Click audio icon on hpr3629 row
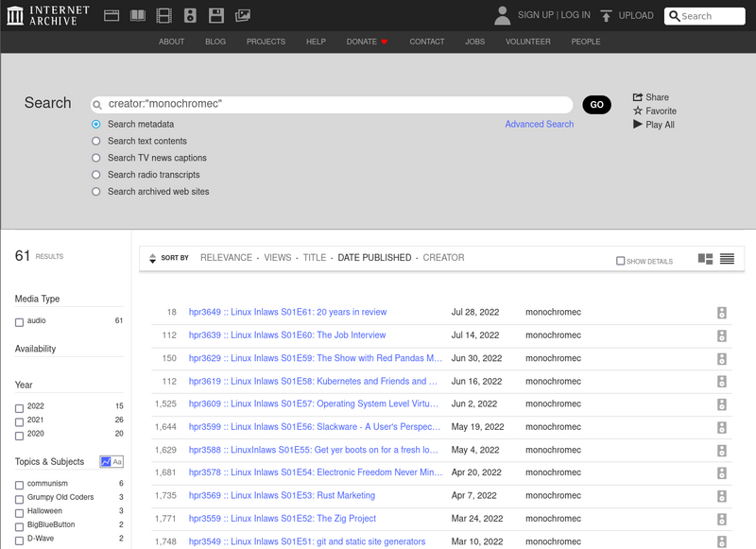 click(722, 359)
